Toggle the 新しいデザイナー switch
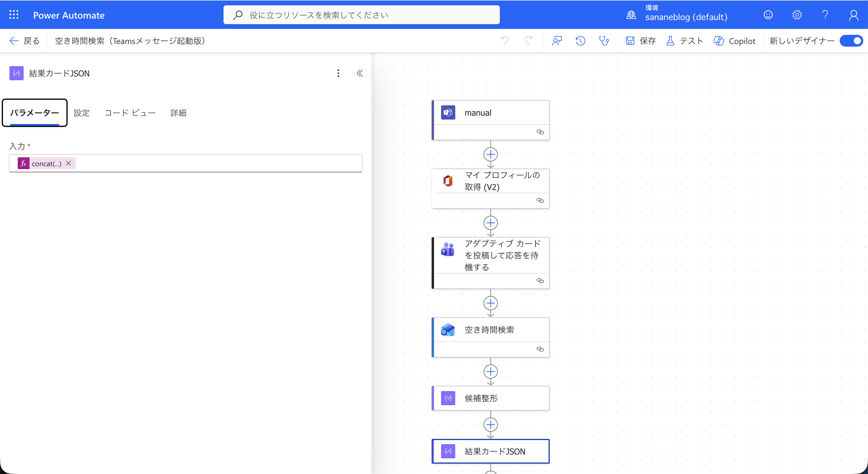The height and width of the screenshot is (474, 868). (x=851, y=41)
